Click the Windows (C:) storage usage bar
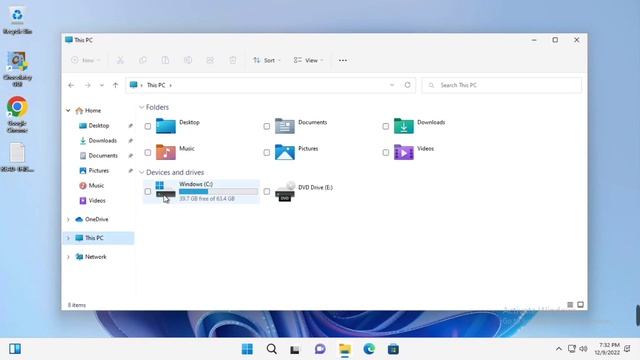Screen dimensions: 640x360 click(x=218, y=191)
